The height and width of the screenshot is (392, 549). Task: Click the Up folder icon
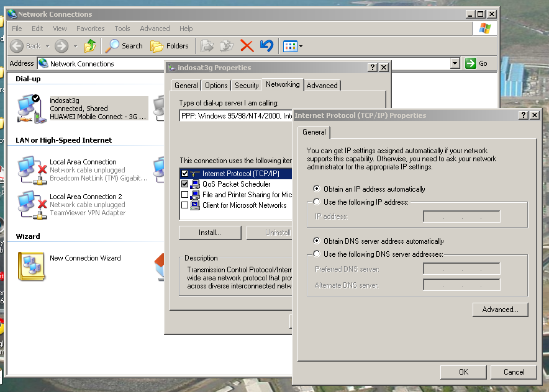coord(90,46)
